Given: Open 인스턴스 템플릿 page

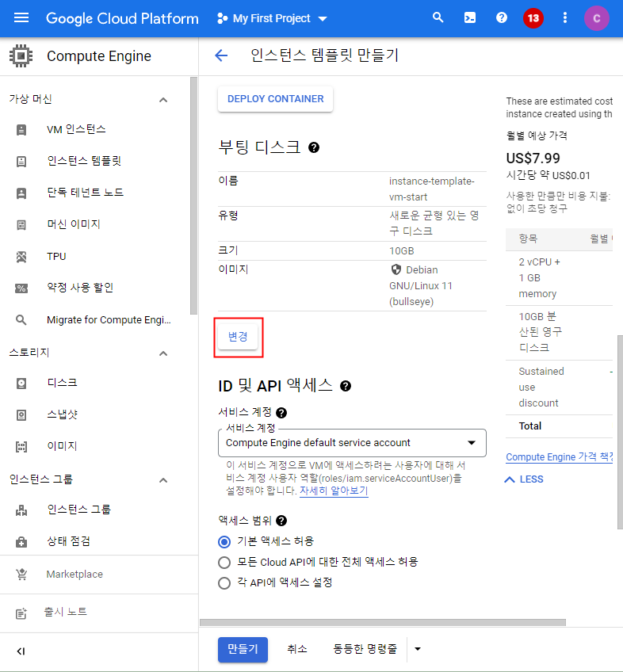Looking at the screenshot, I should pos(84,161).
